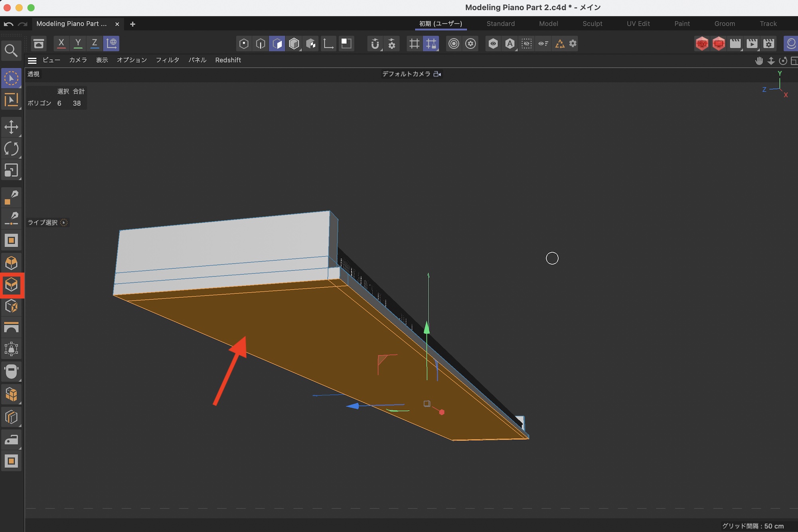Screen dimensions: 798x532
Task: Select the Scale tool
Action: [11, 170]
